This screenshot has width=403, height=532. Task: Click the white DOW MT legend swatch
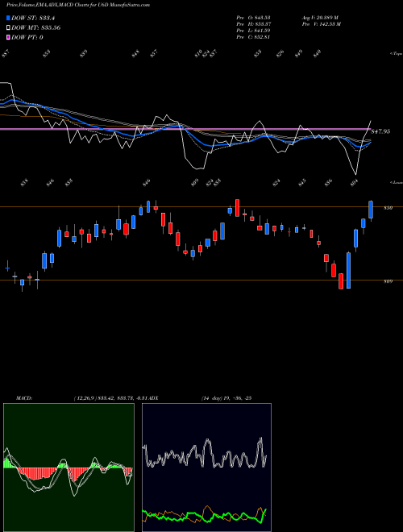point(8,27)
